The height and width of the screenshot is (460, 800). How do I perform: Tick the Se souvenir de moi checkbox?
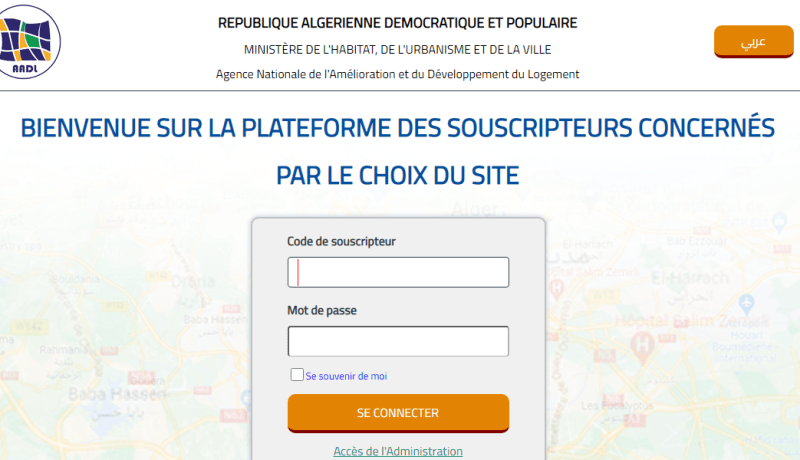point(297,375)
